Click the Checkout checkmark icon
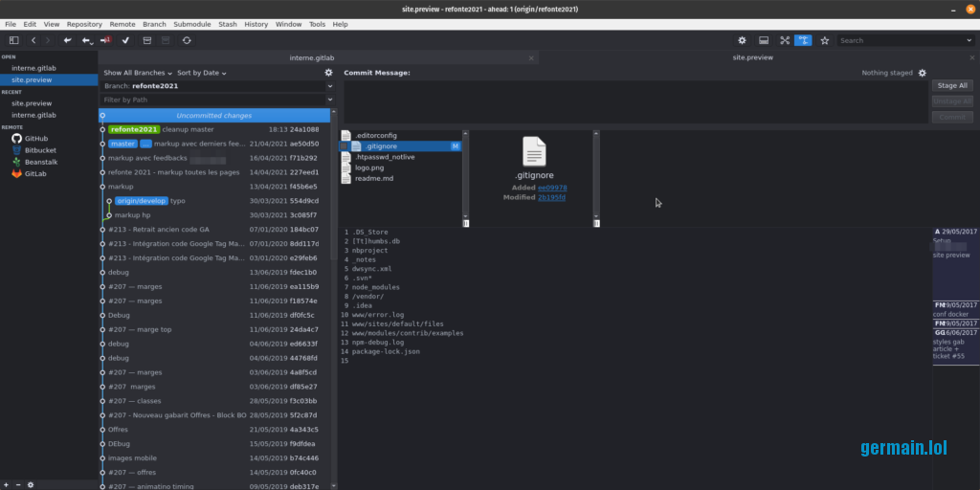 coord(125,40)
